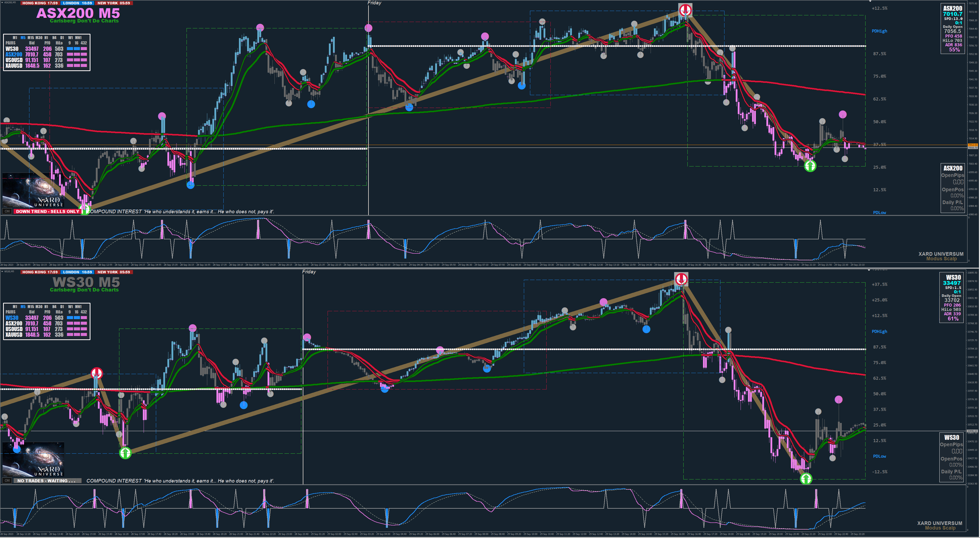Click the PDLow label on WS30 chart
Screen dimensions: 980x538
(879, 456)
